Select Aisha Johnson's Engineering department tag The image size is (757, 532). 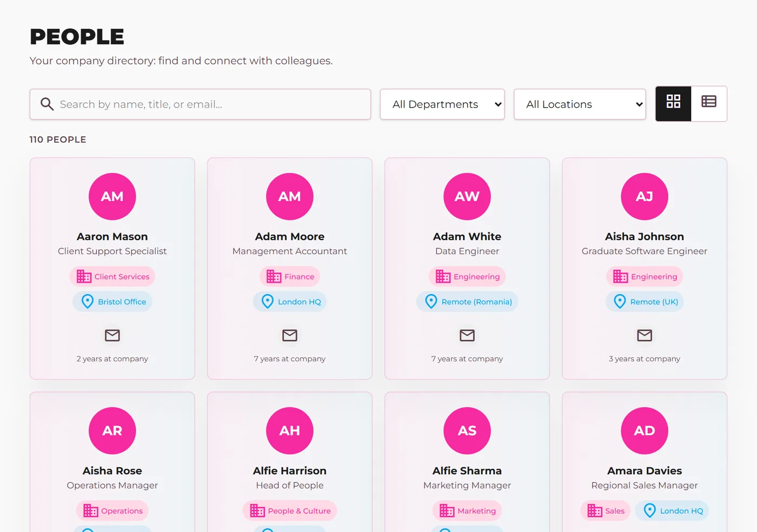pos(645,277)
